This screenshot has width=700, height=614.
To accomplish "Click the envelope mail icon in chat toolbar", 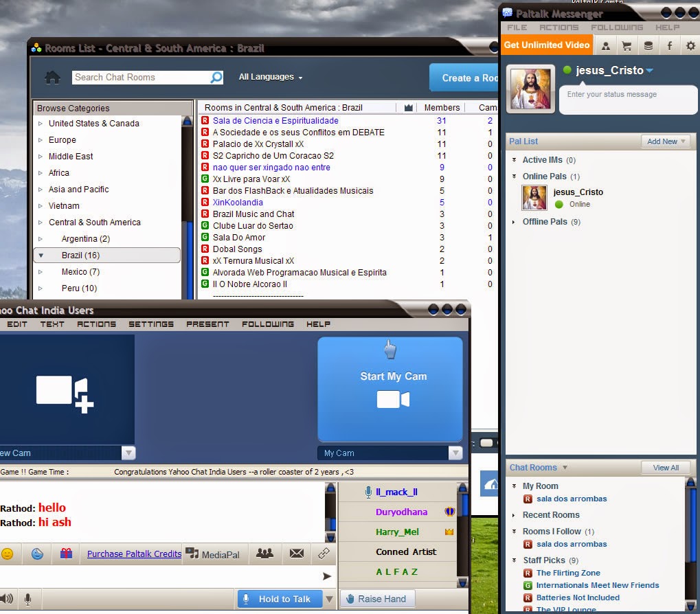I will [297, 554].
